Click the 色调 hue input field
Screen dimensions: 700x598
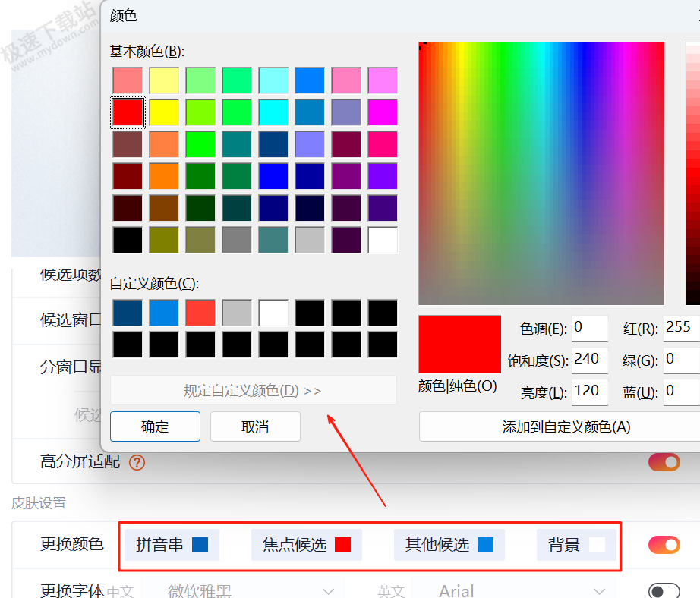(x=589, y=328)
